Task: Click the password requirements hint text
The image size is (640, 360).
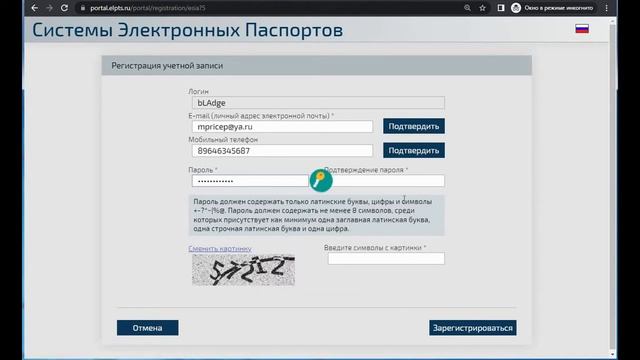Action: pyautogui.click(x=317, y=215)
